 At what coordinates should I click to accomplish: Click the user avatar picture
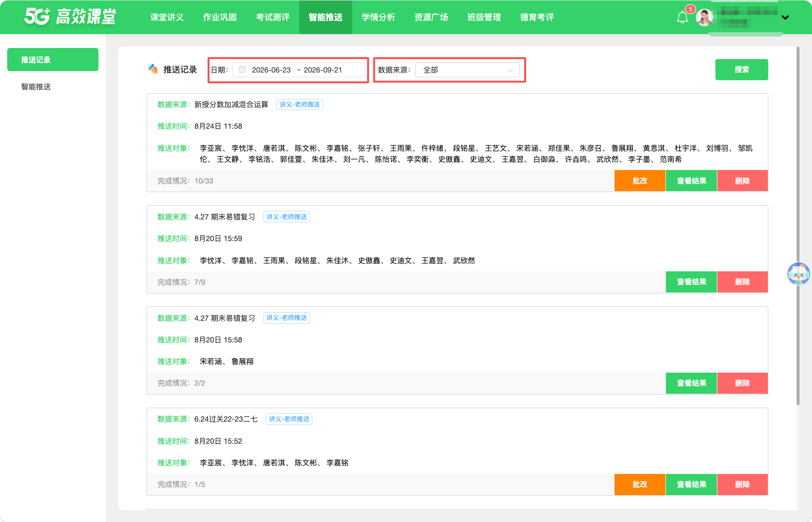[x=705, y=18]
